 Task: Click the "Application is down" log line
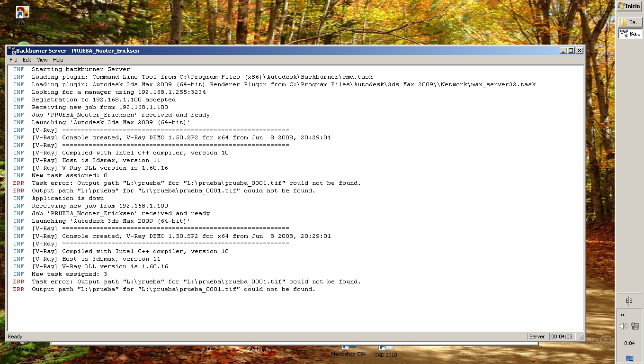pyautogui.click(x=68, y=198)
